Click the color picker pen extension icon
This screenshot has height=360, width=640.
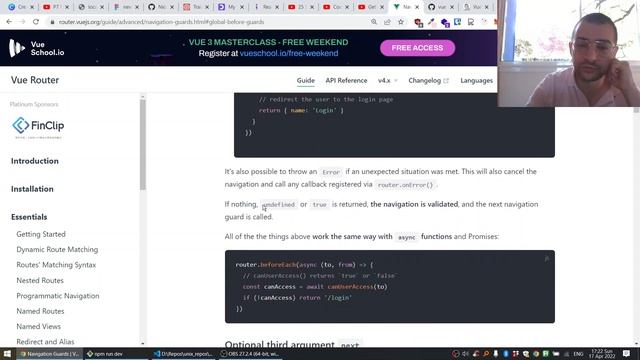[x=431, y=23]
